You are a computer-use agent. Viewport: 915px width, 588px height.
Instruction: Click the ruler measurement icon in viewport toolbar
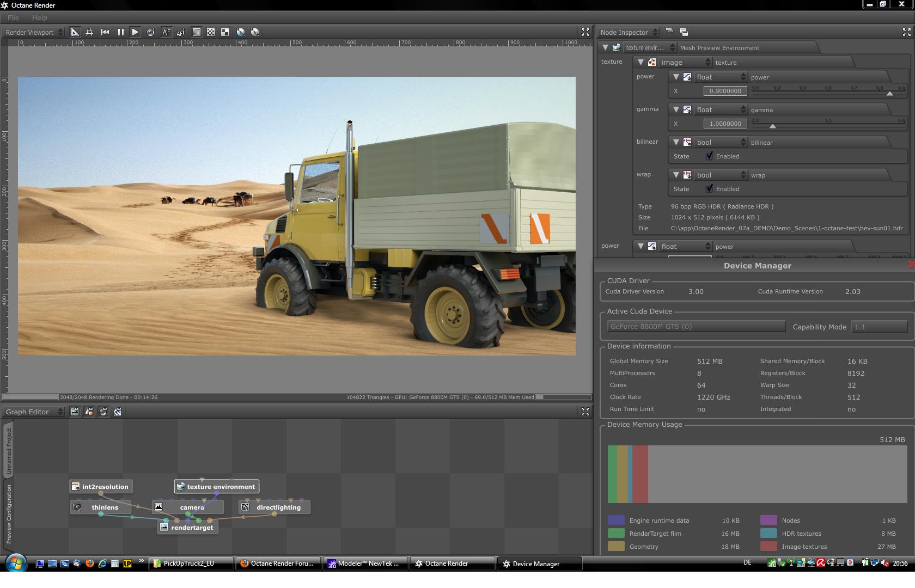click(x=75, y=33)
